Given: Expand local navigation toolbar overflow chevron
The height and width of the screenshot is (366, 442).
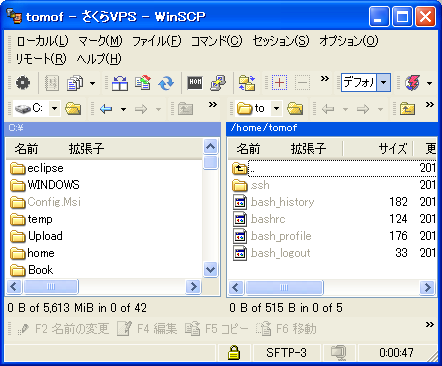Looking at the screenshot, I should coord(213,105).
